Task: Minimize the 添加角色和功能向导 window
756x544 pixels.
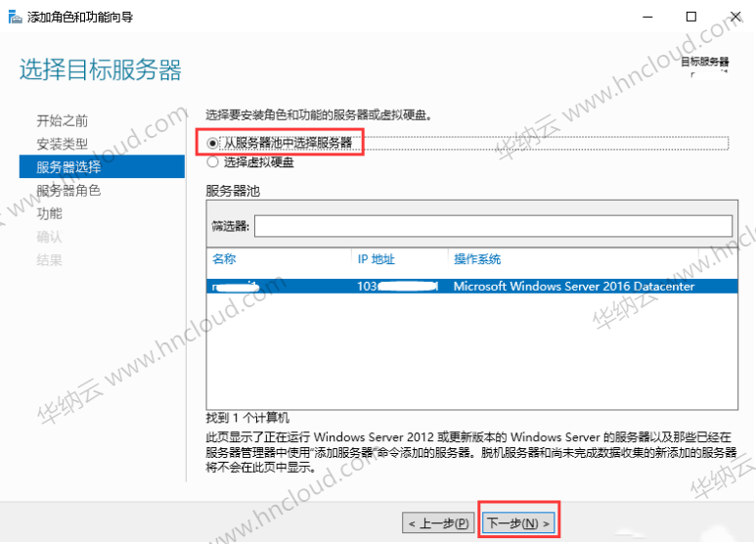Action: (x=647, y=17)
